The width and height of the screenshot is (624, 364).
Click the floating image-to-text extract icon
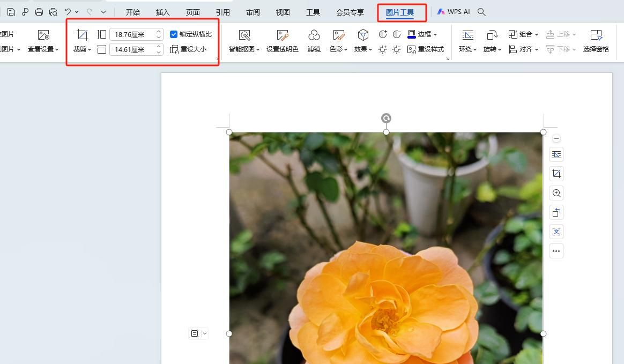[x=556, y=232]
